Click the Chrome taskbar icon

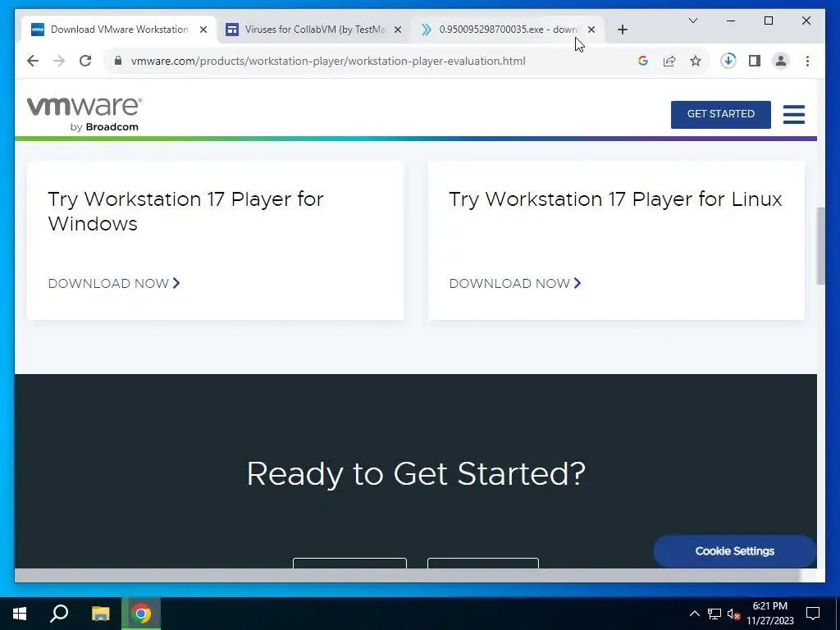point(141,614)
